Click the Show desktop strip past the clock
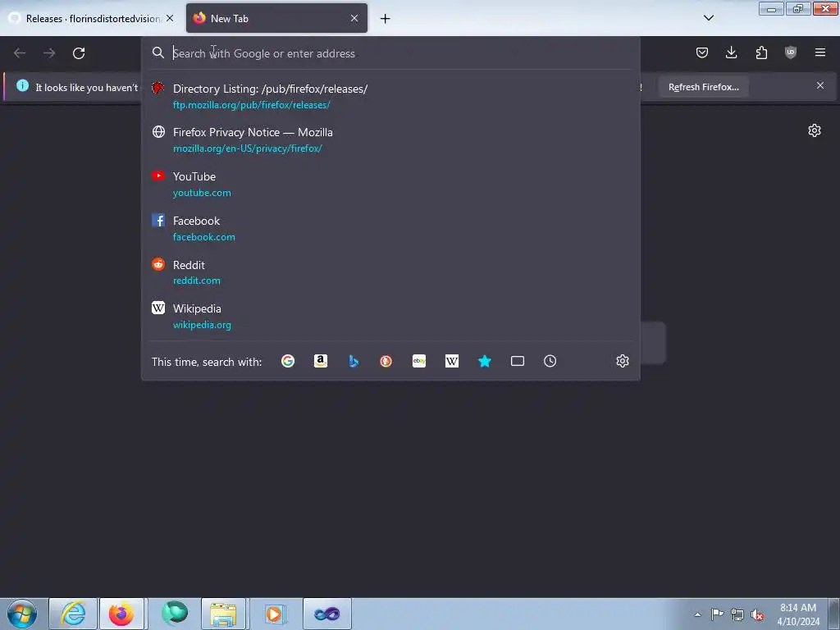Screen dimensions: 840x630 (x=833, y=614)
